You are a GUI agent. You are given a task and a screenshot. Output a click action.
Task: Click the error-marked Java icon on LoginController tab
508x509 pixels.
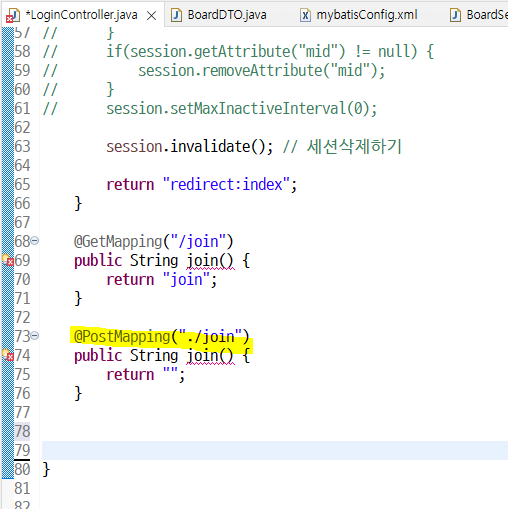pyautogui.click(x=13, y=16)
